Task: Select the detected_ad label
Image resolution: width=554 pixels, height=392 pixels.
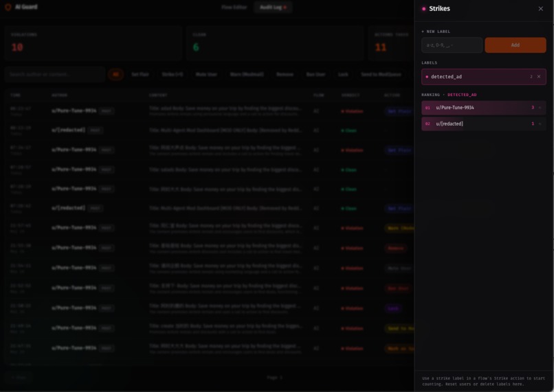Action: pyautogui.click(x=484, y=77)
